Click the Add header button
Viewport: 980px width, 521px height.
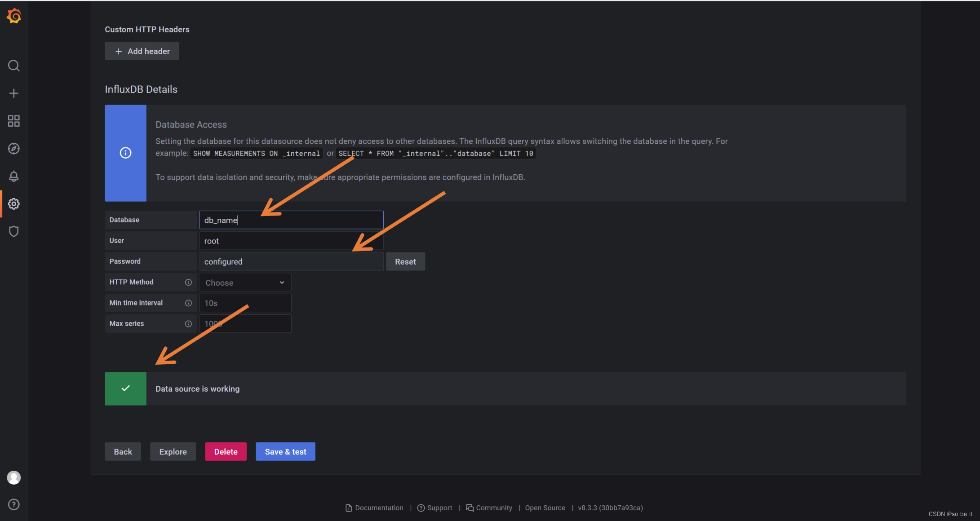142,51
